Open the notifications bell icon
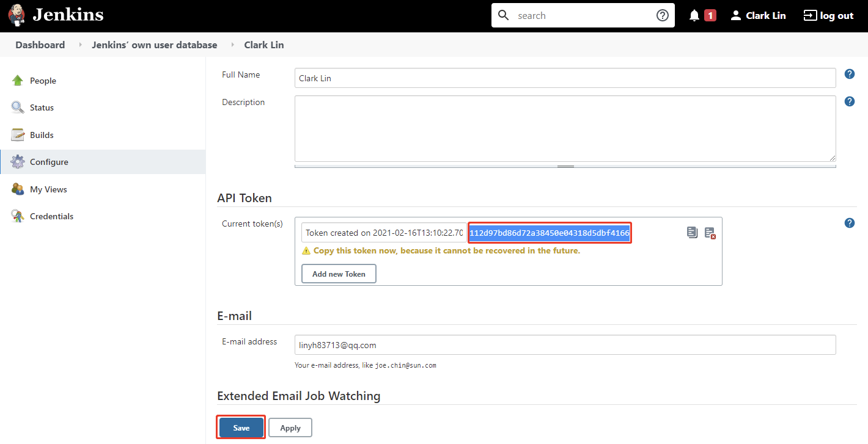This screenshot has height=444, width=868. (694, 16)
